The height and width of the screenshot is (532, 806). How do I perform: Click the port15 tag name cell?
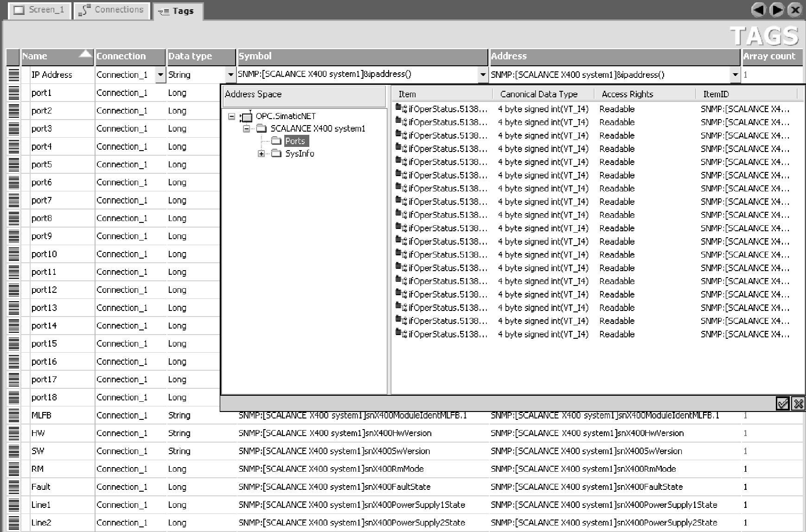point(62,343)
